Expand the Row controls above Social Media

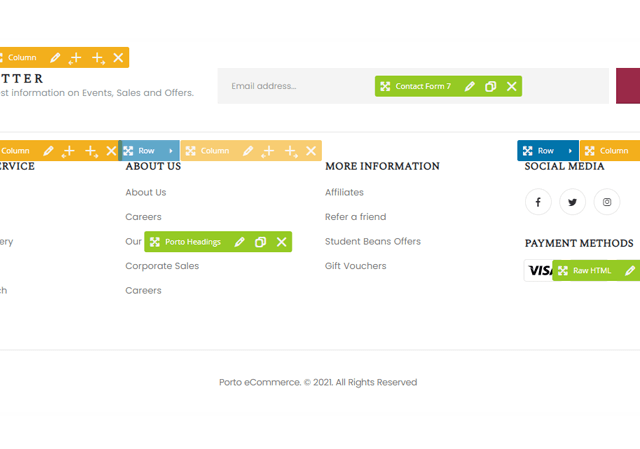[570, 151]
